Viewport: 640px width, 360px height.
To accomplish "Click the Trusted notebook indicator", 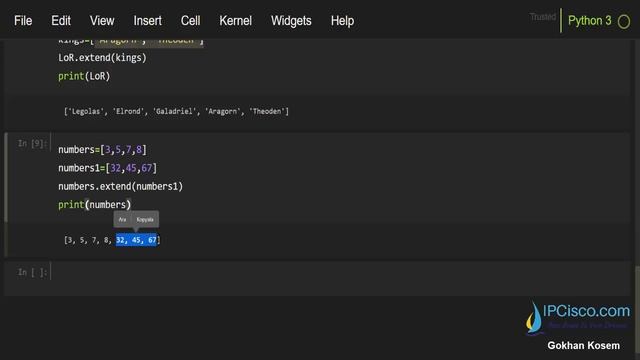I will tap(542, 17).
